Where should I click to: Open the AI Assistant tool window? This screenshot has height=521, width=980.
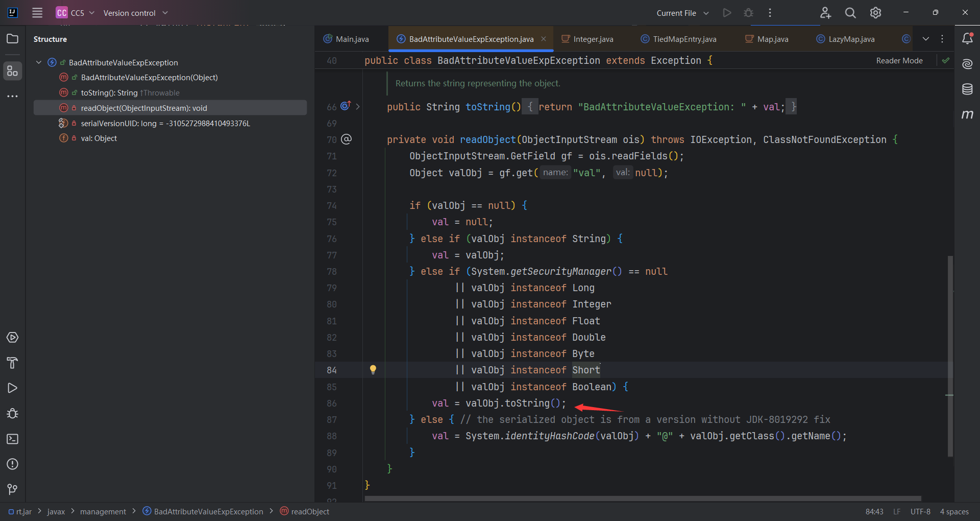click(967, 64)
